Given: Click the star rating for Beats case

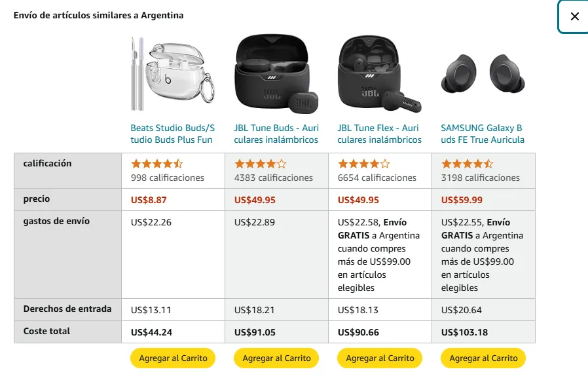Looking at the screenshot, I should point(157,164).
